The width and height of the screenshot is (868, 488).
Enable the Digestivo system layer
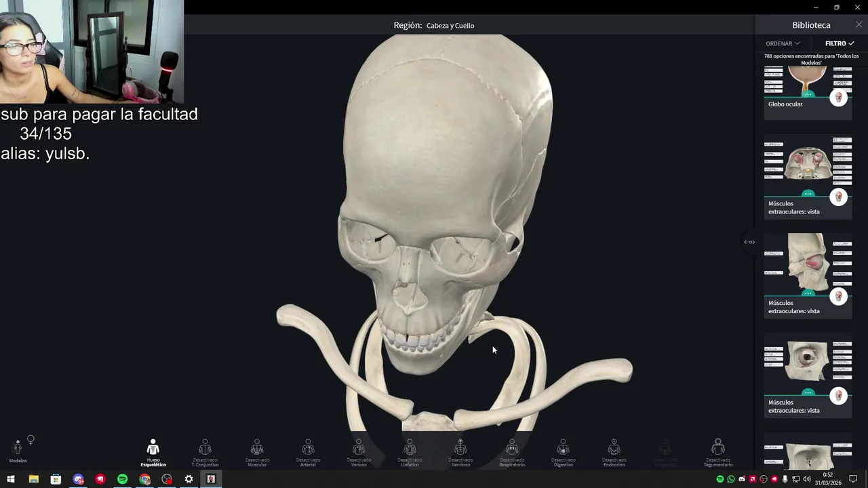(x=563, y=453)
